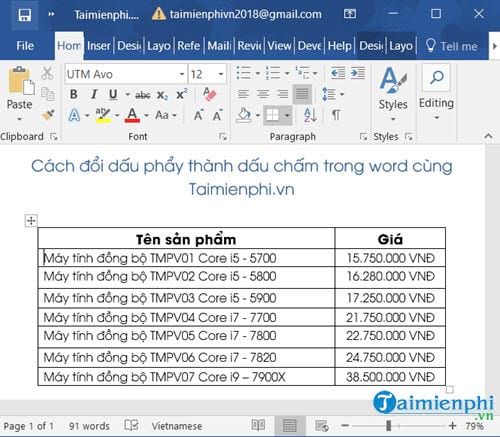Screen dimensions: 500x437
Task: Copy selection with the Copy icon
Action: click(x=47, y=94)
